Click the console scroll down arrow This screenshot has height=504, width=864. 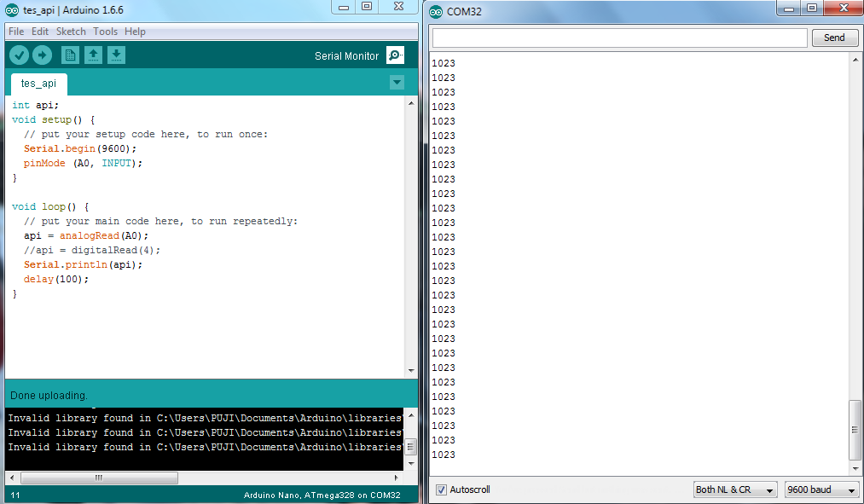pyautogui.click(x=411, y=464)
